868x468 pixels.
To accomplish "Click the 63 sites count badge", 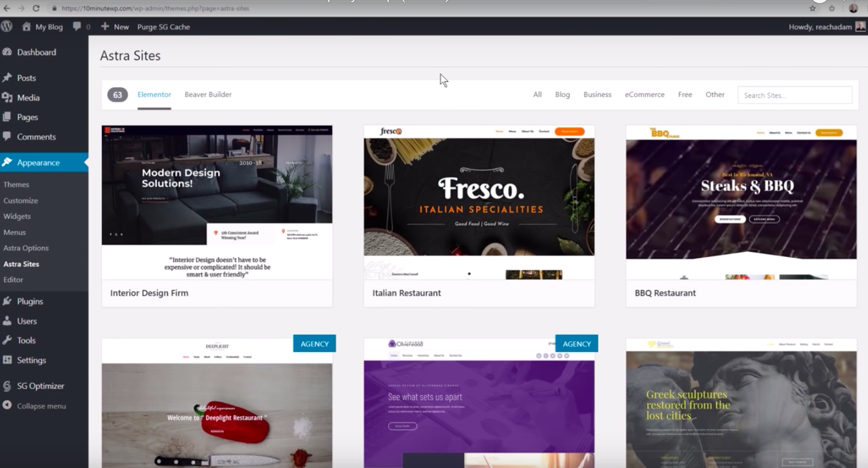I will pos(118,95).
